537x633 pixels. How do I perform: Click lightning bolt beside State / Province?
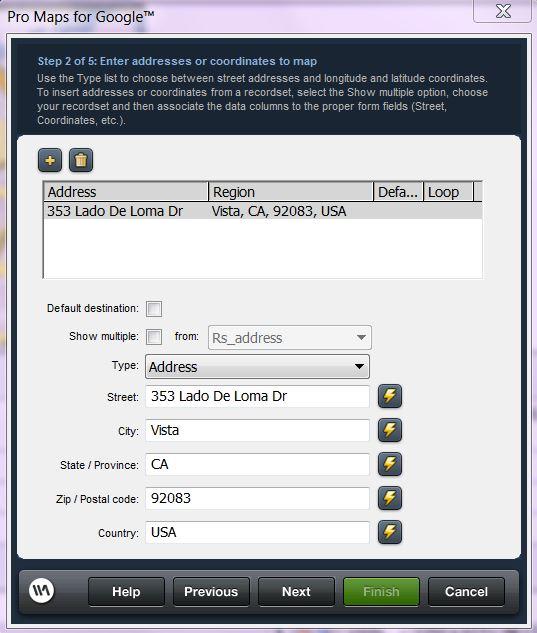click(x=390, y=464)
